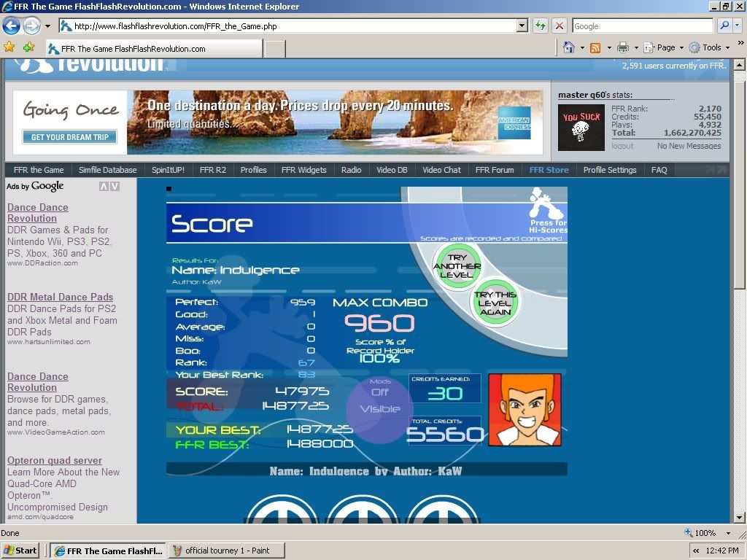
Task: Click the Google search input box
Action: [642, 26]
